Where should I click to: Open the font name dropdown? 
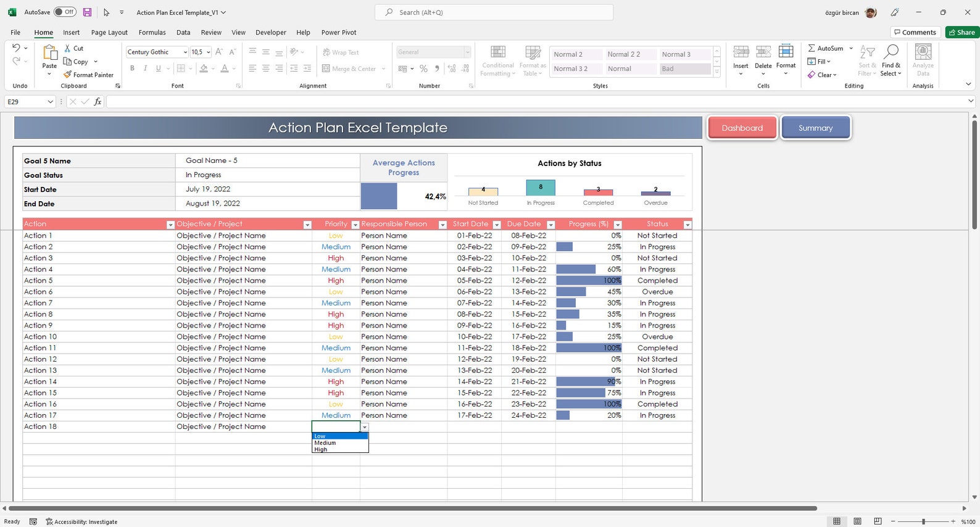click(x=185, y=52)
